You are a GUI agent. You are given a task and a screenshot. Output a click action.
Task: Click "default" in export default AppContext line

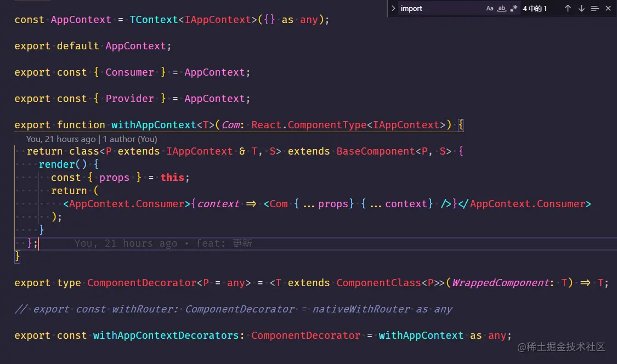click(78, 46)
